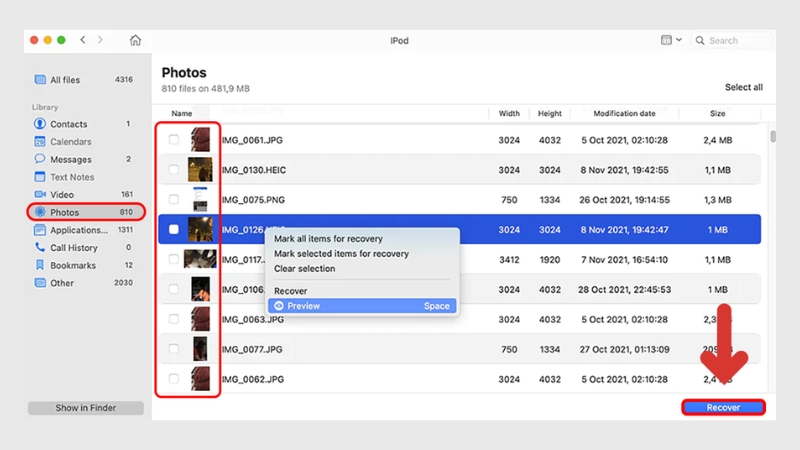Viewport: 800px width, 450px height.
Task: Choose Preview from the context menu
Action: point(303,306)
